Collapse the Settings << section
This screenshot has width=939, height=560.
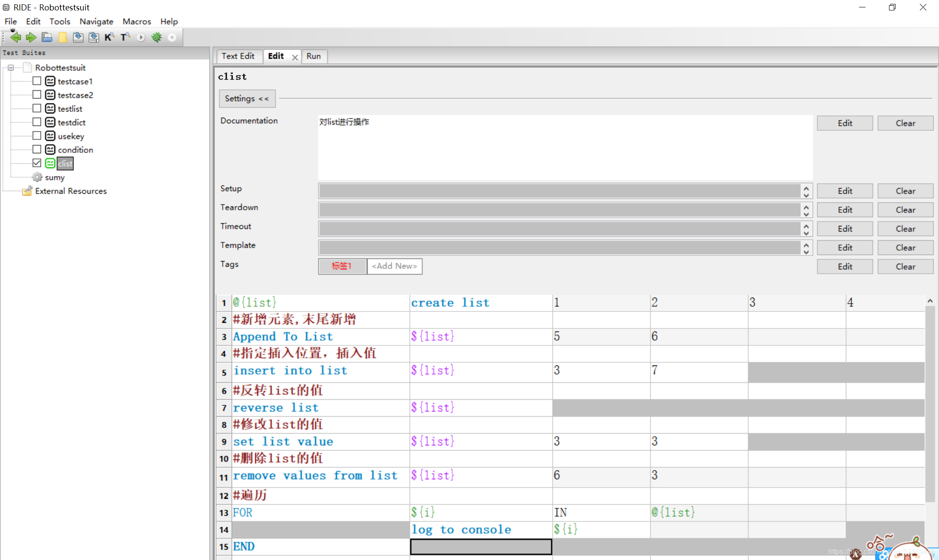click(x=247, y=99)
